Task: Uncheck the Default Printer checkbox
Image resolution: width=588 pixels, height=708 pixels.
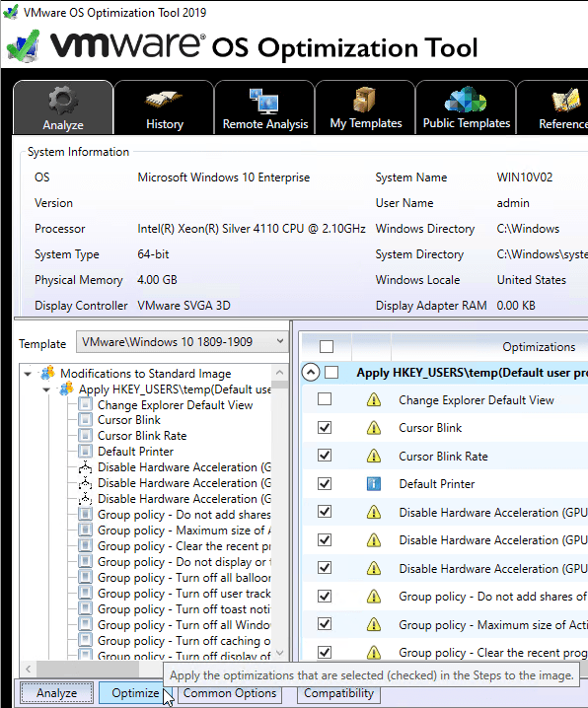Action: 325,483
